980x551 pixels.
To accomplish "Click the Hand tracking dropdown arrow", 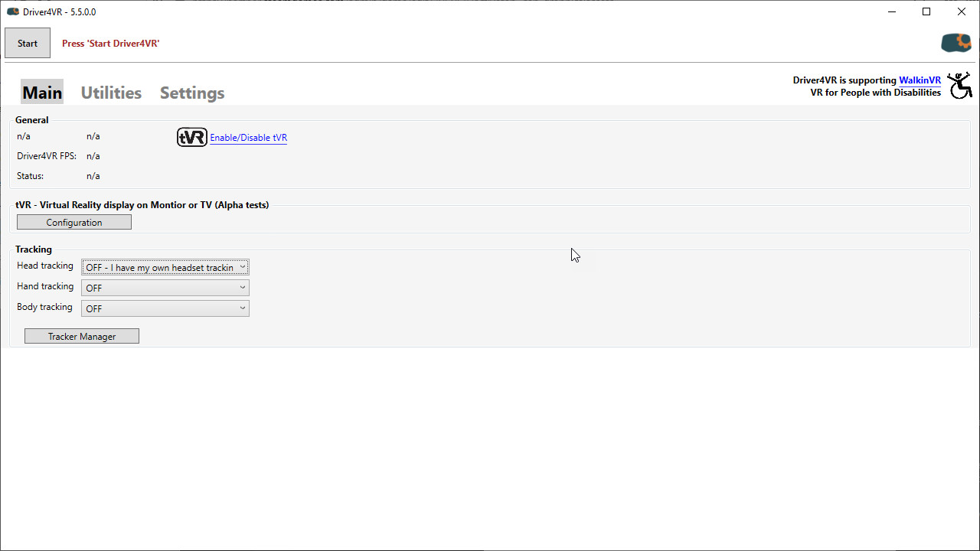I will tap(243, 288).
